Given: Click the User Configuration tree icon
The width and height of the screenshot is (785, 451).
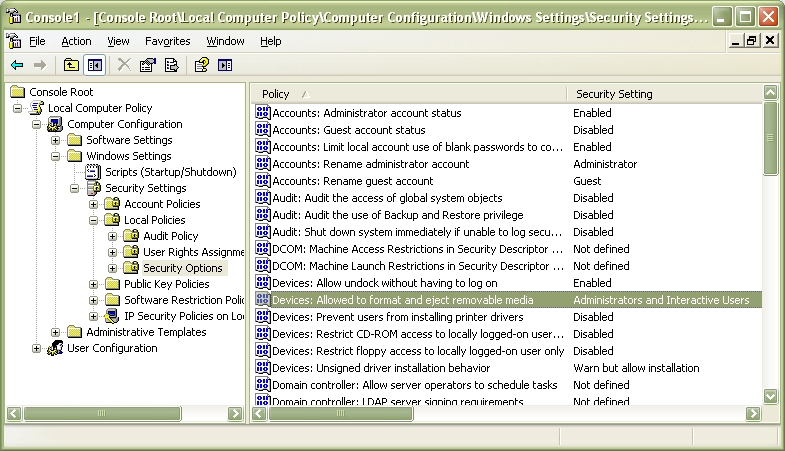Looking at the screenshot, I should pos(55,348).
